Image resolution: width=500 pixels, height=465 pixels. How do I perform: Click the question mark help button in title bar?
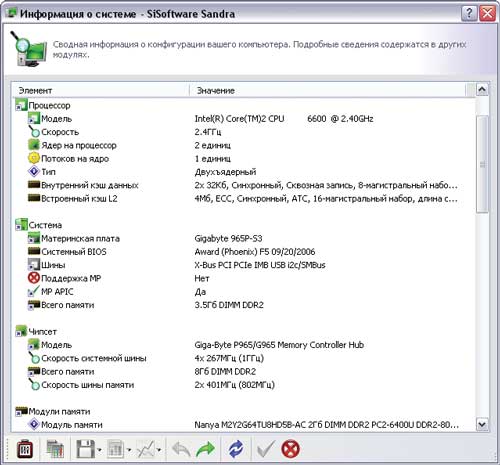(x=469, y=13)
